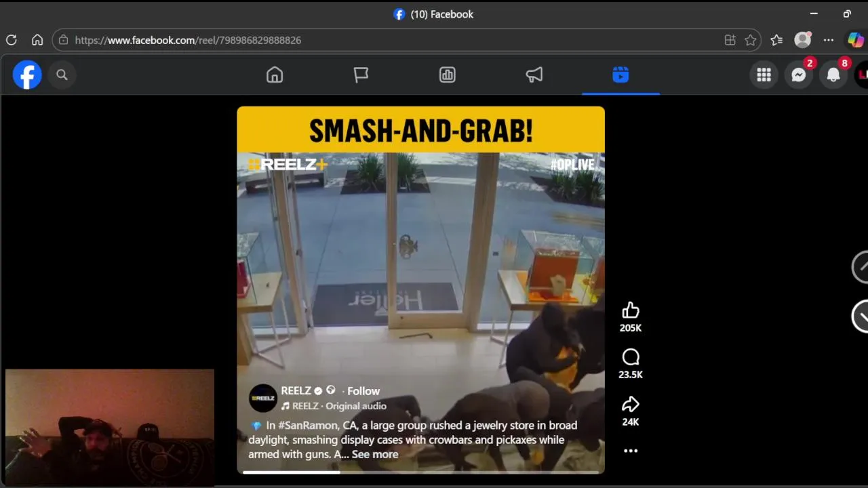Click the Facebook logo icon
Image resolution: width=868 pixels, height=488 pixels.
tap(27, 75)
